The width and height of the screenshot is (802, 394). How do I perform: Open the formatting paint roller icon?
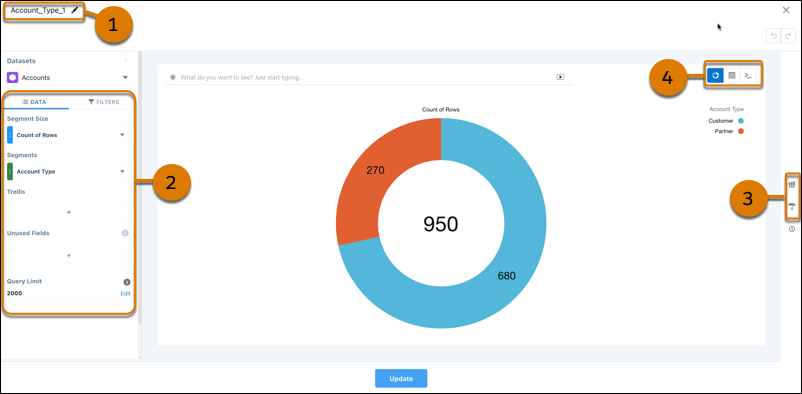tap(792, 207)
